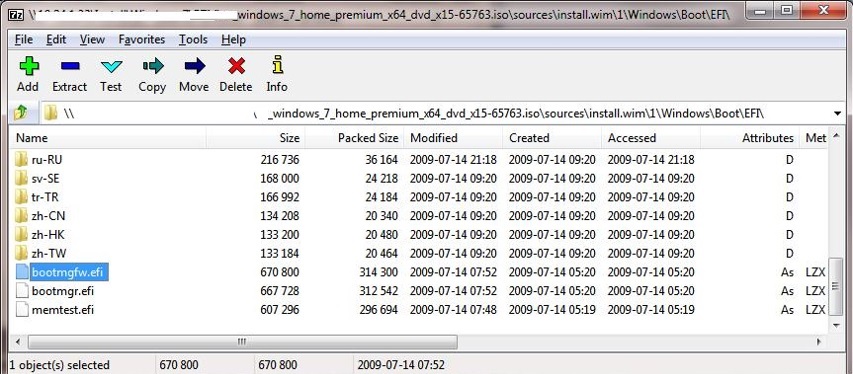Select the zh-TW folder
This screenshot has width=853, height=374.
click(x=49, y=253)
